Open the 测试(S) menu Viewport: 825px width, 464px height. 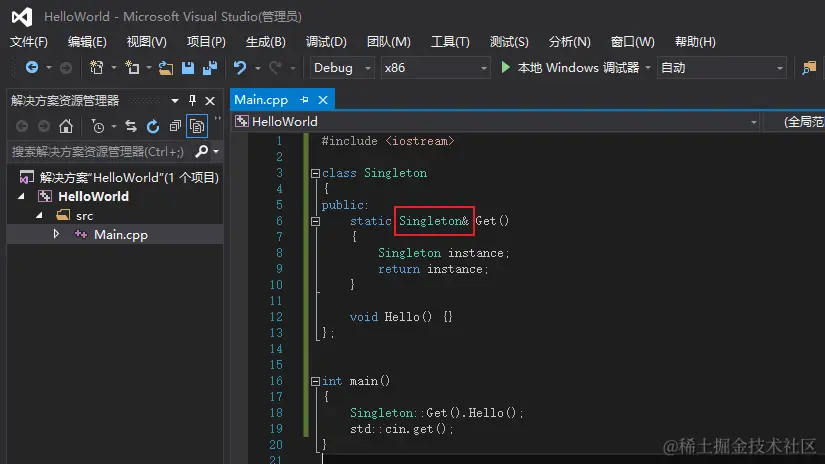(x=509, y=42)
